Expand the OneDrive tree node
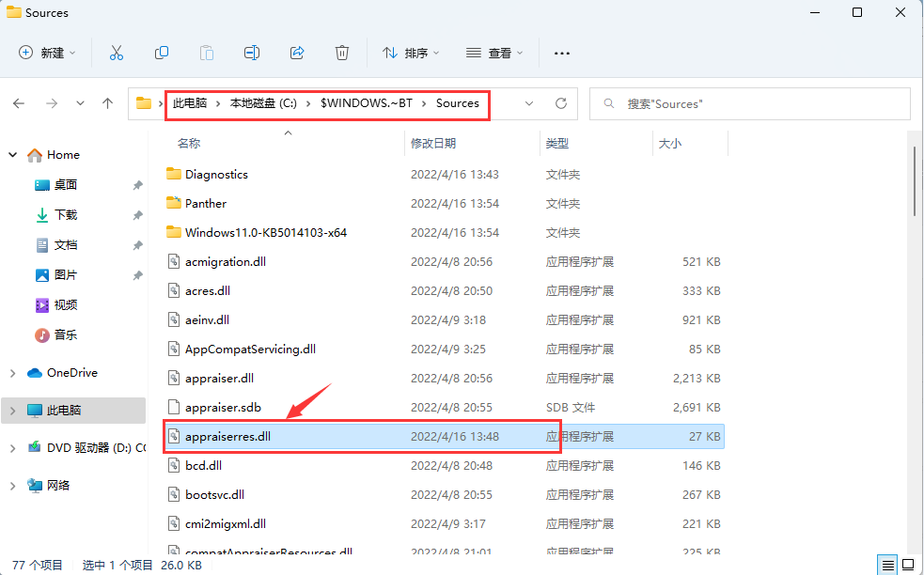Screen dimensions: 924x575 point(13,373)
